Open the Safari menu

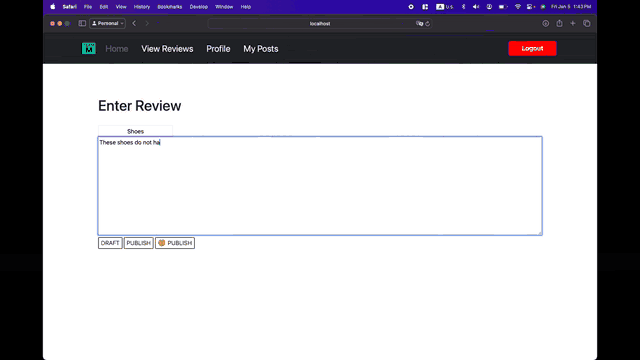[x=69, y=7]
